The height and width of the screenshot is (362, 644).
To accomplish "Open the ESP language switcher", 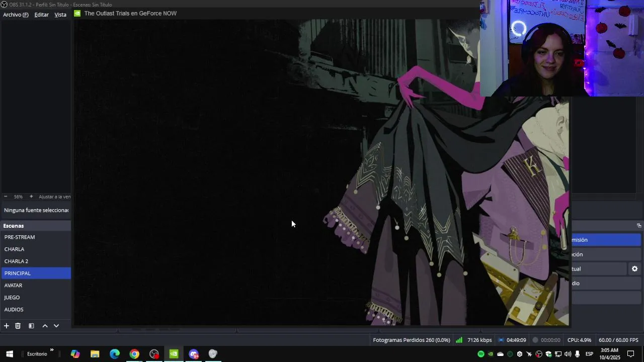I will pos(589,354).
